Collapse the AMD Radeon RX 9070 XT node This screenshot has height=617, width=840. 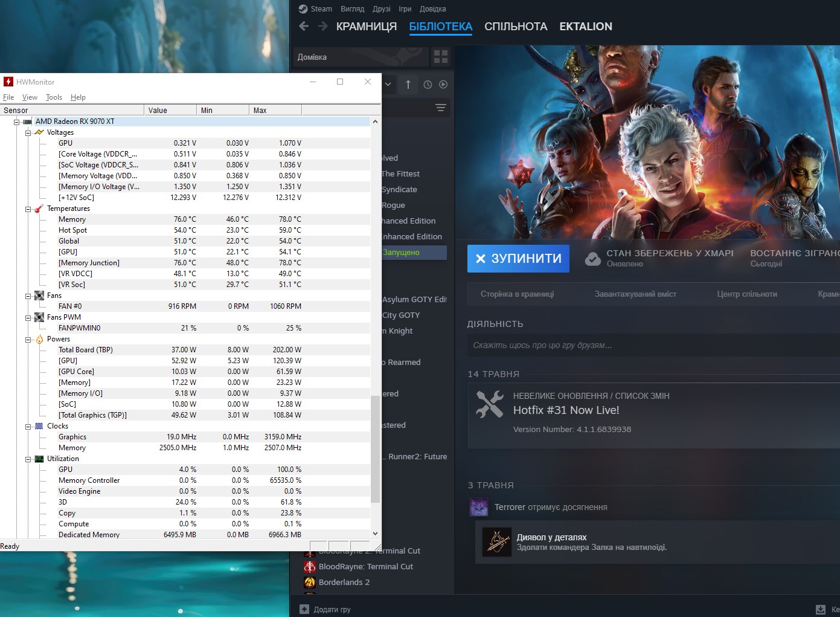point(16,121)
